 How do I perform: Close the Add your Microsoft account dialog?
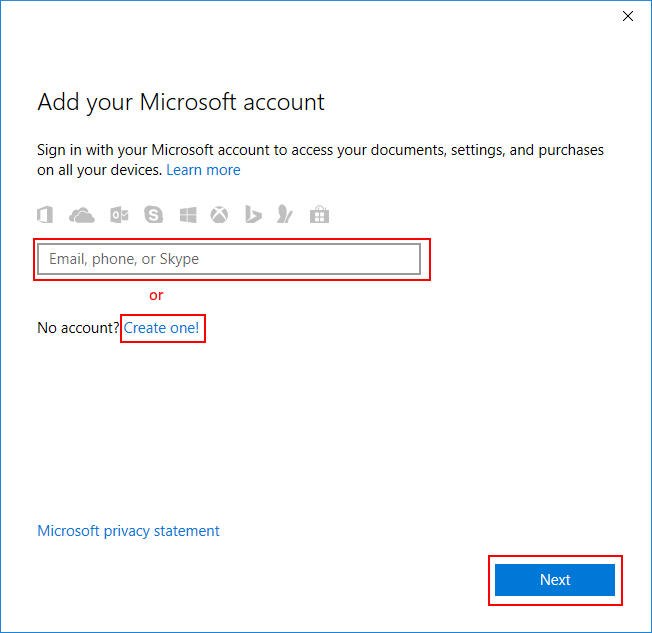pos(628,16)
